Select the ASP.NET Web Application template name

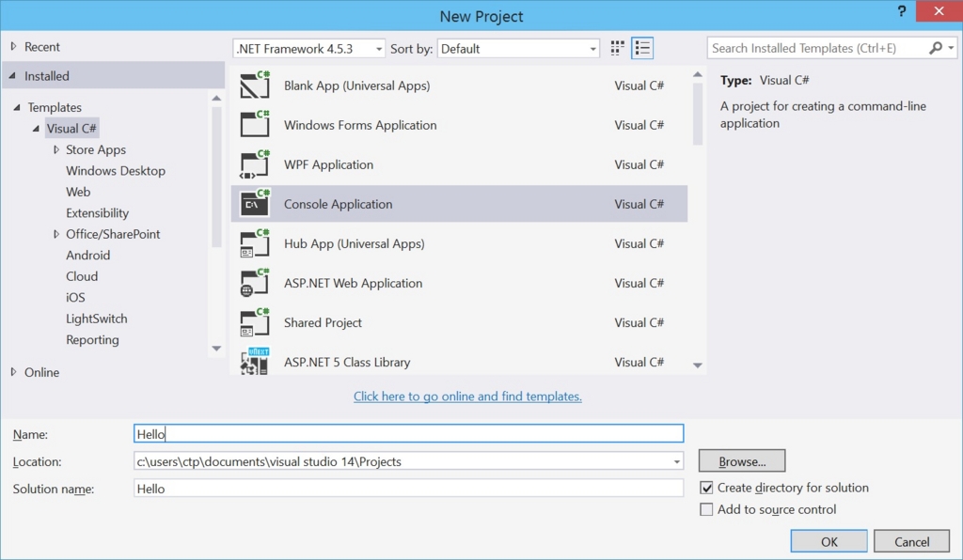point(354,283)
